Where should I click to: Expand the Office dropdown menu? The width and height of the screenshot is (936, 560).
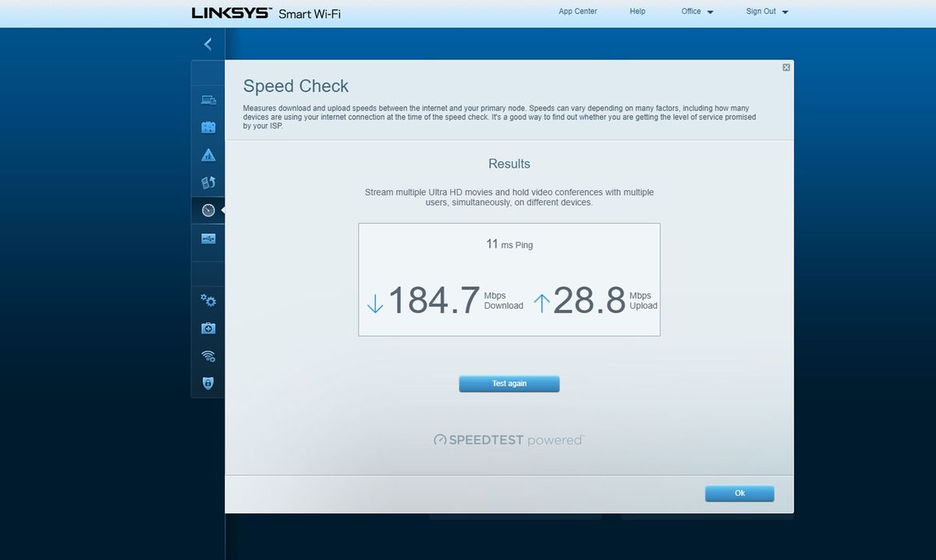click(x=697, y=12)
